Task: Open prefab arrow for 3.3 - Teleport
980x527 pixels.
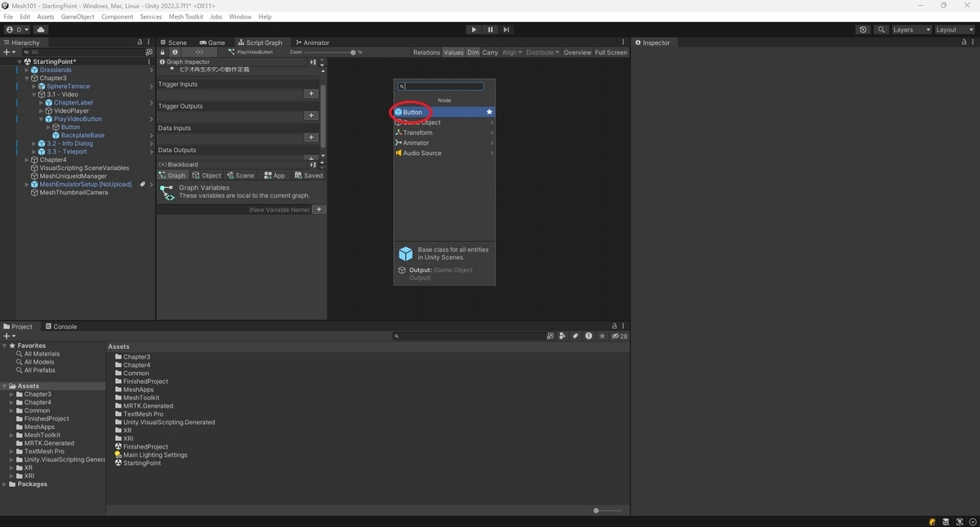Action: tap(151, 151)
